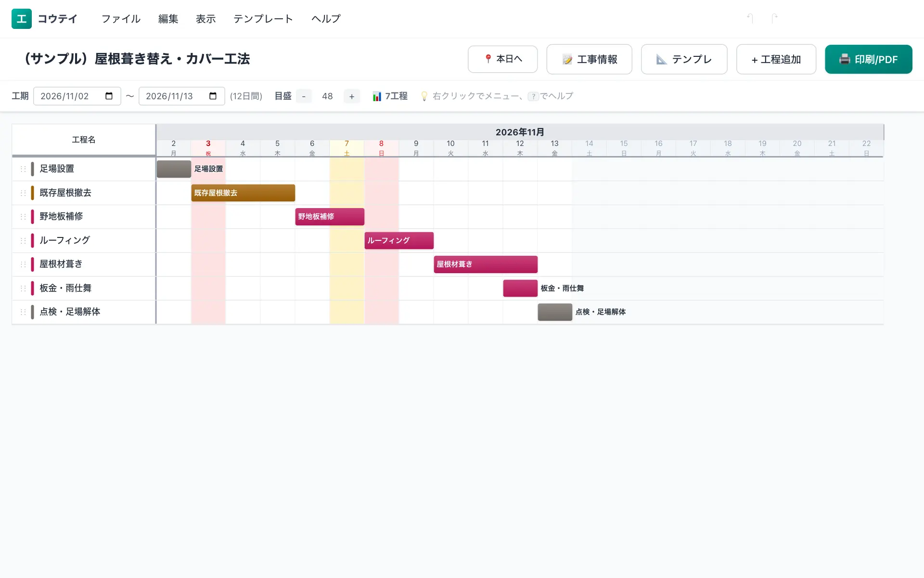Select the gray 足場設置 gantt bar
The height and width of the screenshot is (578, 924).
tap(174, 169)
